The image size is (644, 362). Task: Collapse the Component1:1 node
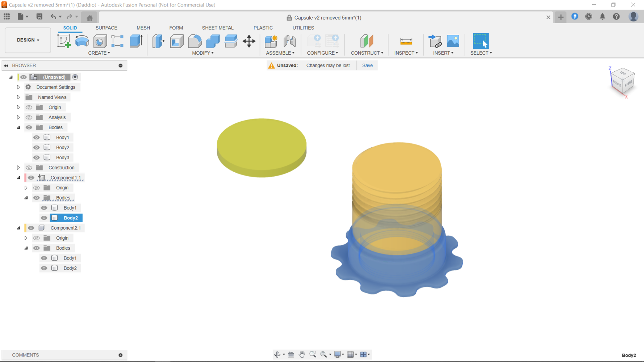pyautogui.click(x=18, y=178)
